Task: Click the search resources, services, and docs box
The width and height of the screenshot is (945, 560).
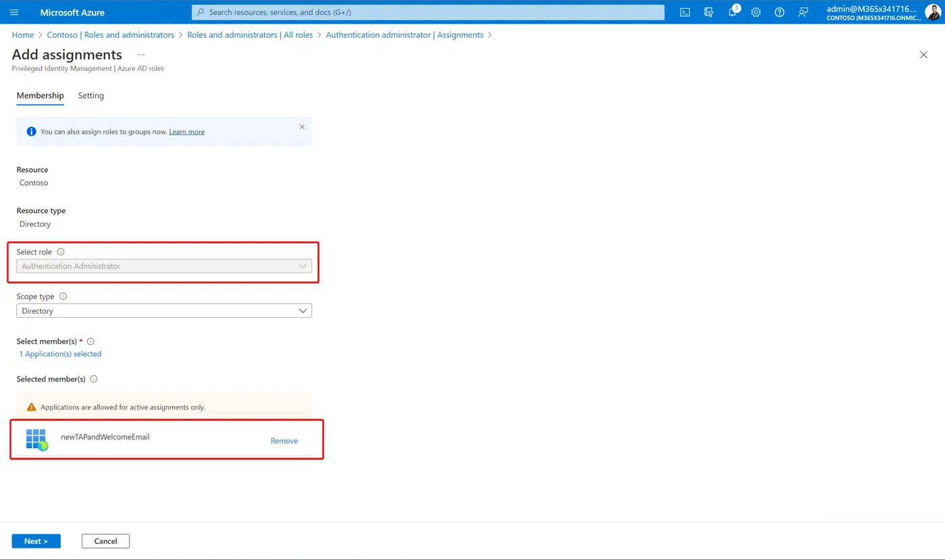Action: (x=428, y=12)
